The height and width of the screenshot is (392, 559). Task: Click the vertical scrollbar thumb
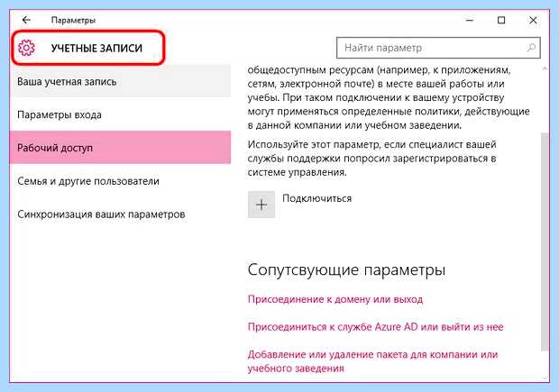click(545, 242)
